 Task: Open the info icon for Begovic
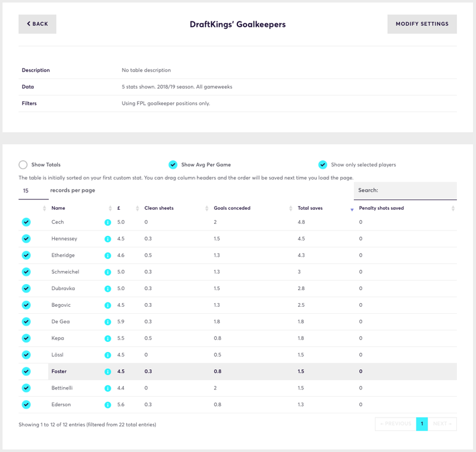pos(108,306)
